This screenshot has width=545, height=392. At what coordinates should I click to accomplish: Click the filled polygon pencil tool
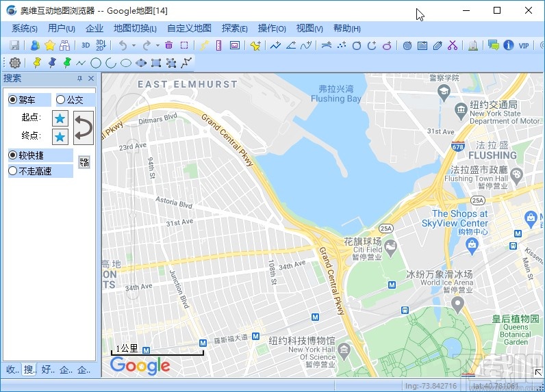pos(438,45)
